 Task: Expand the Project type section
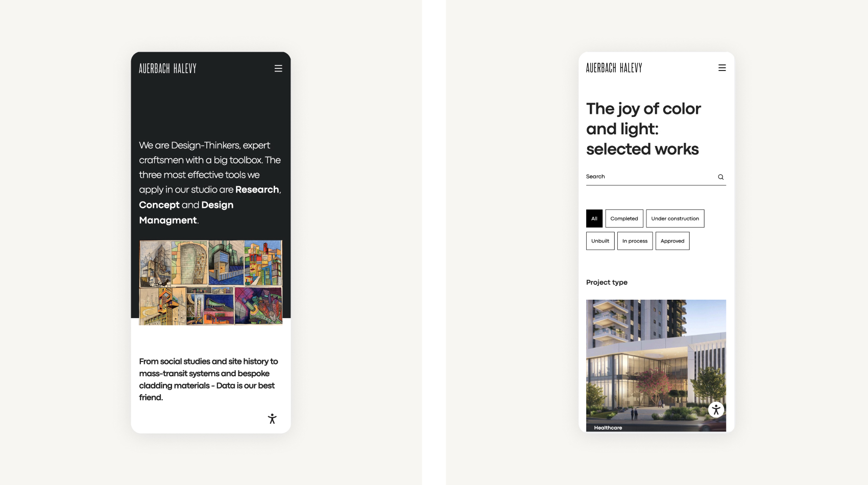pos(607,282)
